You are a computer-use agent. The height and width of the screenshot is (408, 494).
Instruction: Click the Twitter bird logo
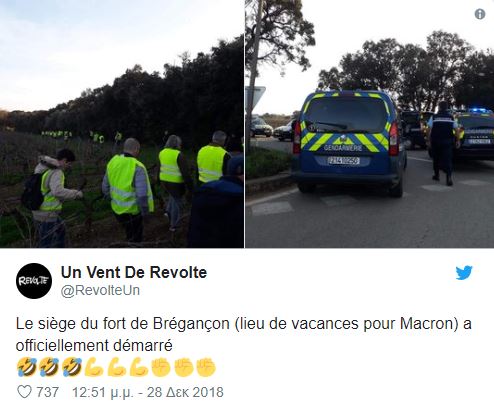pyautogui.click(x=464, y=273)
